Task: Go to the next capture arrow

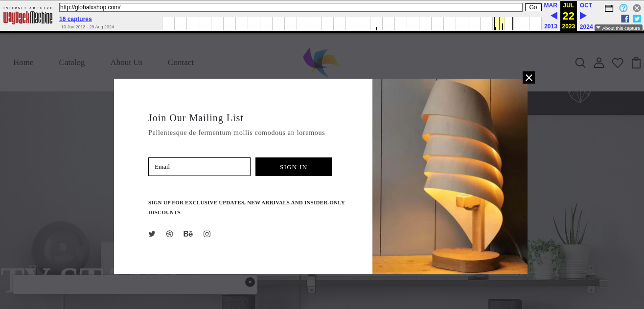Action: 583,16
